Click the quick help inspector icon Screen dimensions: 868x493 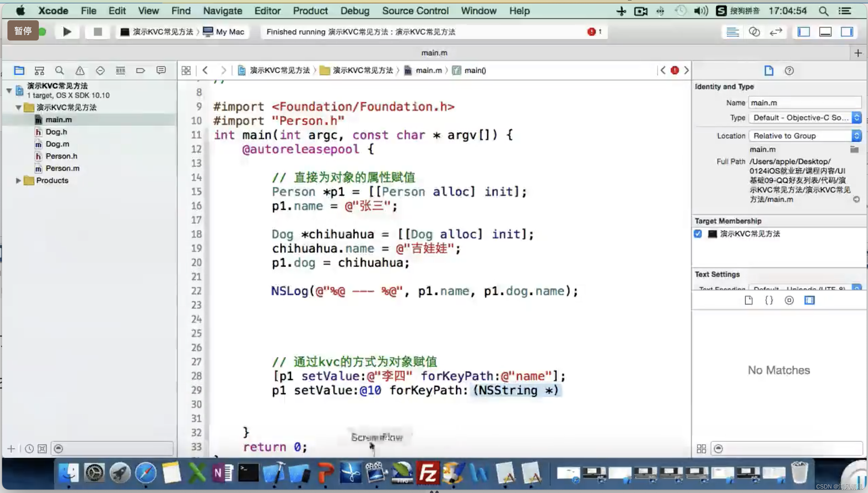(789, 70)
